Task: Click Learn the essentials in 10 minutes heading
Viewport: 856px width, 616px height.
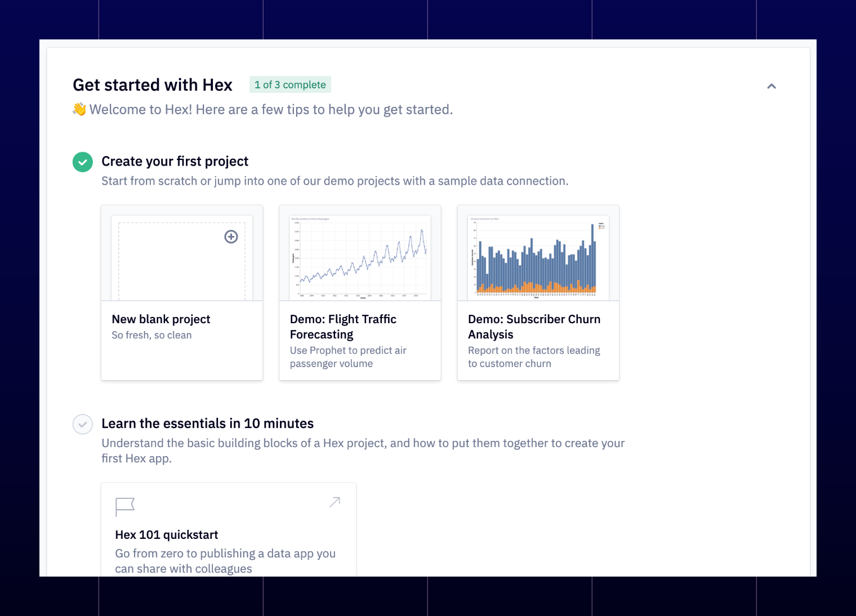Action: pyautogui.click(x=207, y=423)
